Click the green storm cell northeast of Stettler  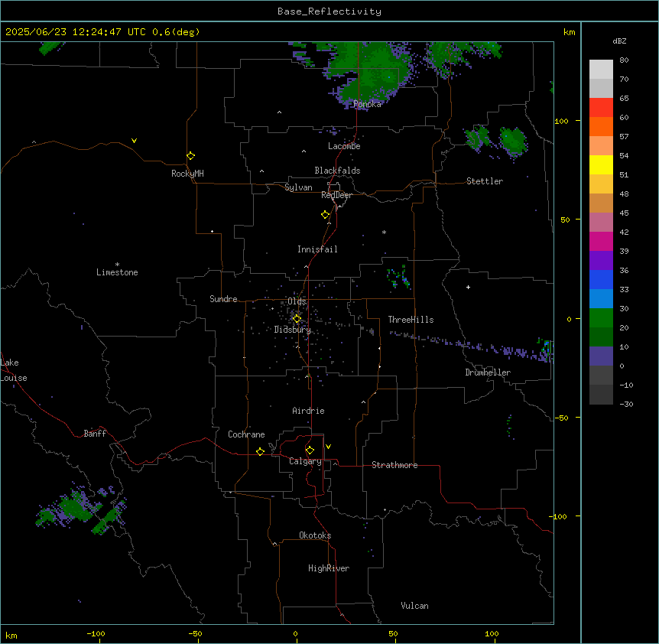pyautogui.click(x=513, y=141)
